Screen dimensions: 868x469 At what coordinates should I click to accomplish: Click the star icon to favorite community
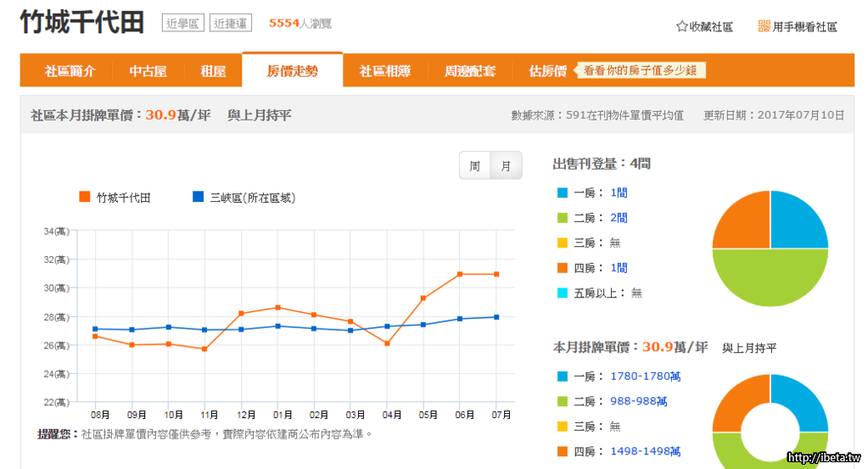coord(681,26)
